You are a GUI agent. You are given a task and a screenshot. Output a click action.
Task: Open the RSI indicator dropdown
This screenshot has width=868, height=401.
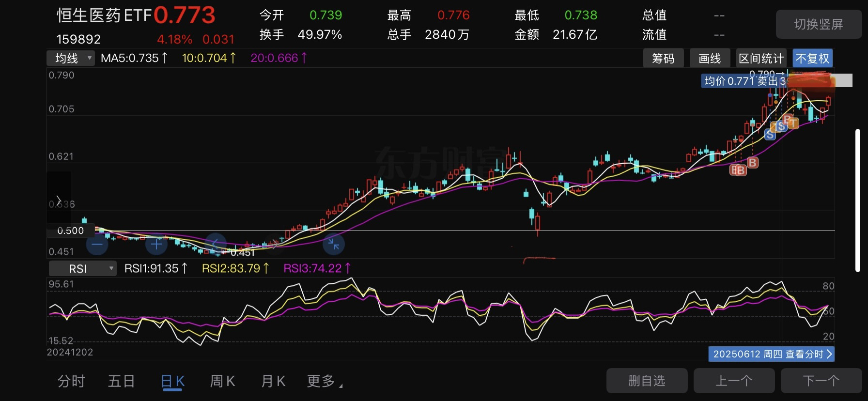[x=82, y=269]
